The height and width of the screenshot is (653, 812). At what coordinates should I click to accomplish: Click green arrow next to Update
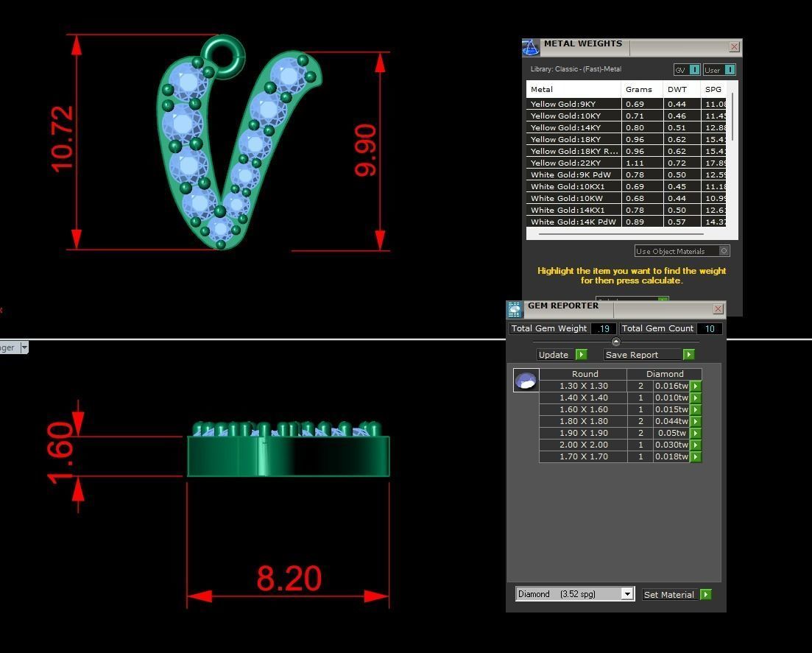tap(582, 355)
